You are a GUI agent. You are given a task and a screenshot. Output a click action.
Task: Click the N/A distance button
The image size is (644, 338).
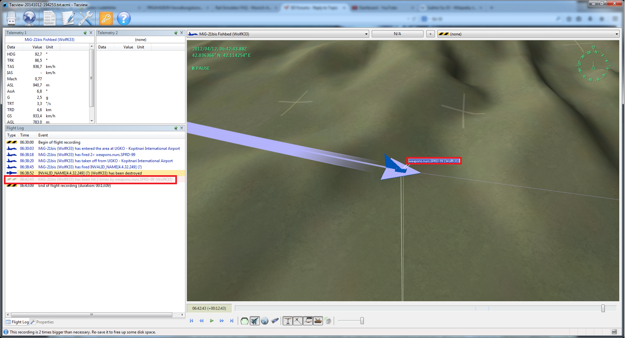pyautogui.click(x=397, y=34)
